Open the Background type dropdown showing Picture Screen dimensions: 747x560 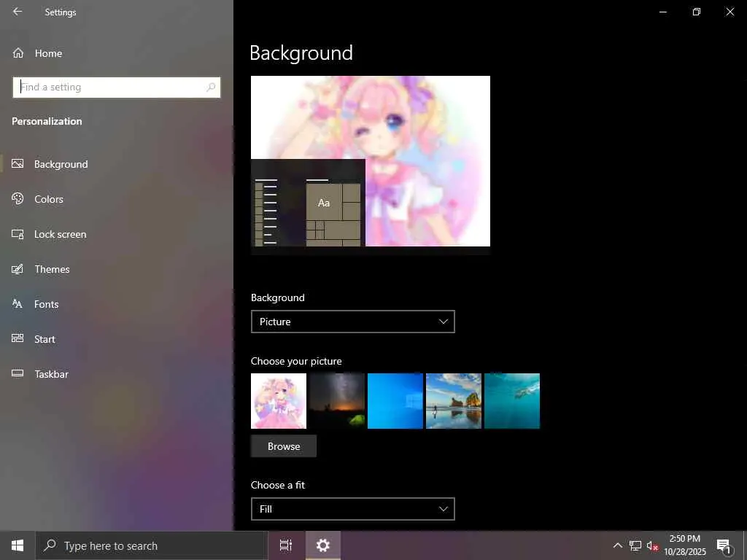[x=352, y=322]
